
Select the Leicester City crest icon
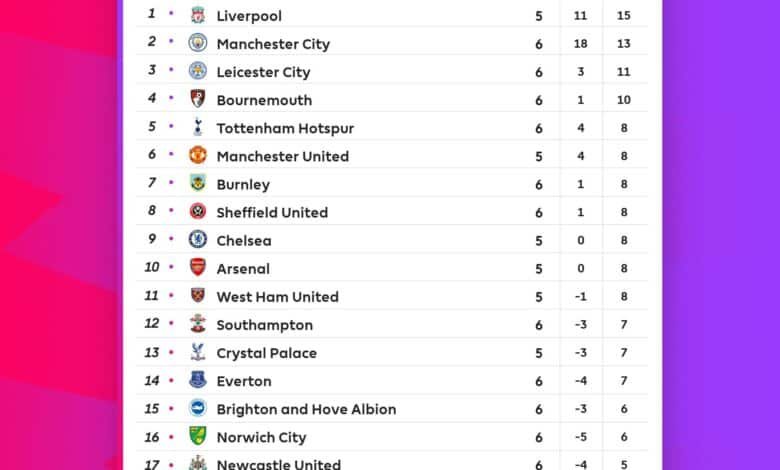tap(197, 71)
